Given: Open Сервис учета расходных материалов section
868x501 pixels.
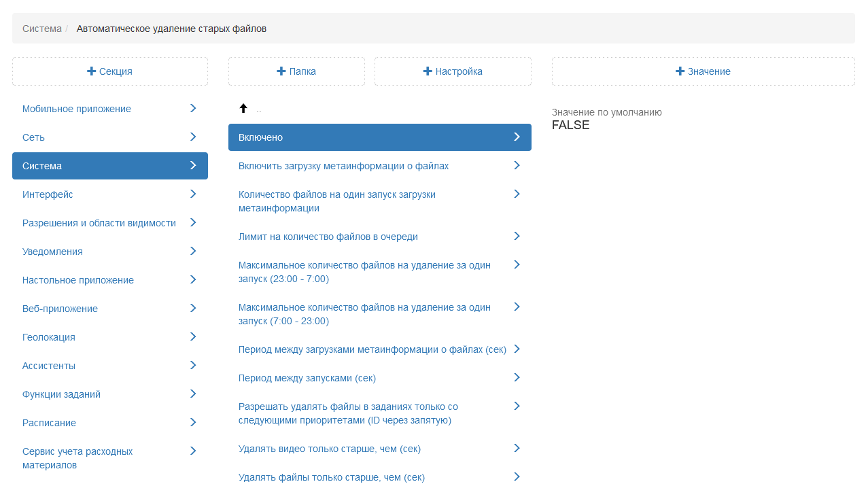Looking at the screenshot, I should pyautogui.click(x=77, y=458).
